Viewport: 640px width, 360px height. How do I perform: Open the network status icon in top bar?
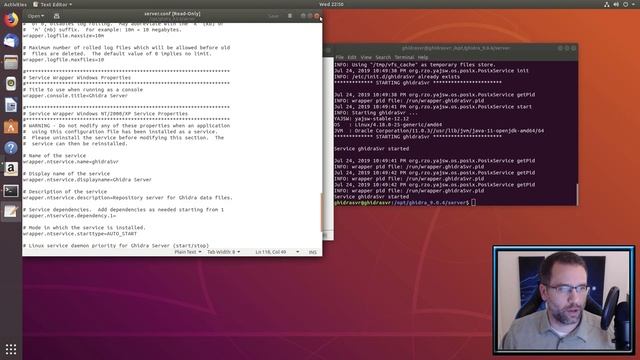pyautogui.click(x=607, y=4)
